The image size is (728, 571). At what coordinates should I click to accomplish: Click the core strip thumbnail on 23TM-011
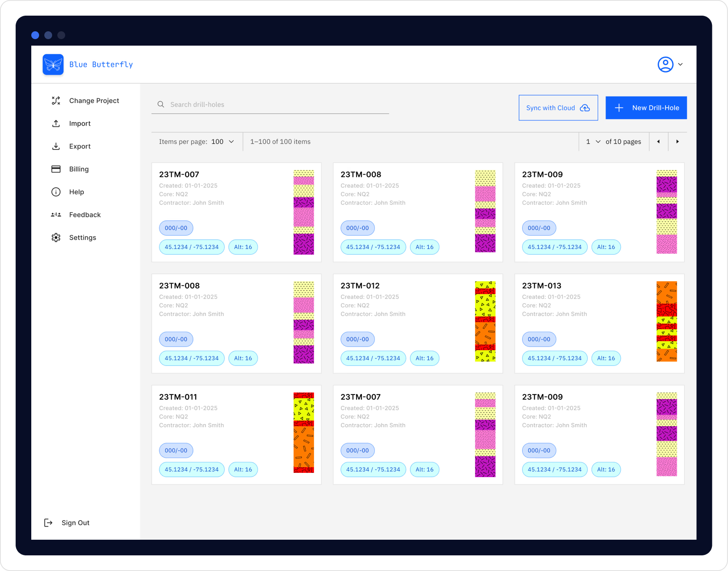tap(303, 433)
